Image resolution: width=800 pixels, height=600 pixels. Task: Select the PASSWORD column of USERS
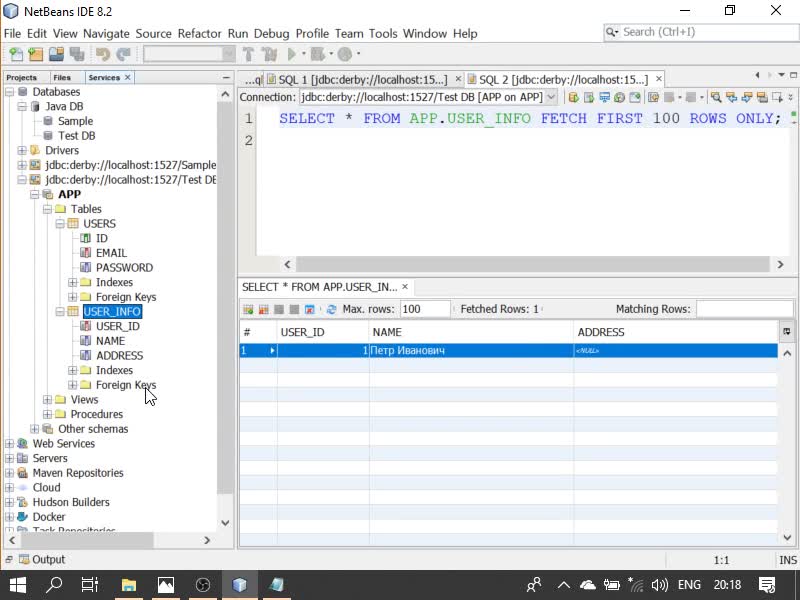coord(124,268)
